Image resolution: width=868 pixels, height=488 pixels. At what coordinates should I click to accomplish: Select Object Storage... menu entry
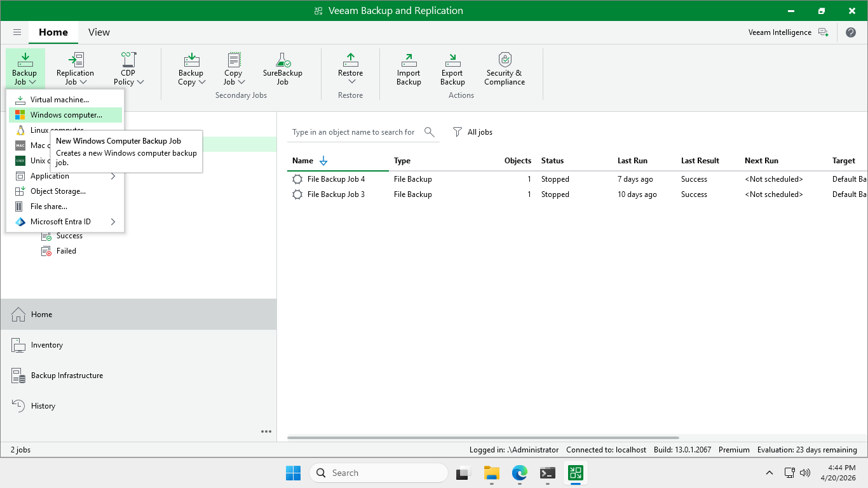coord(65,191)
